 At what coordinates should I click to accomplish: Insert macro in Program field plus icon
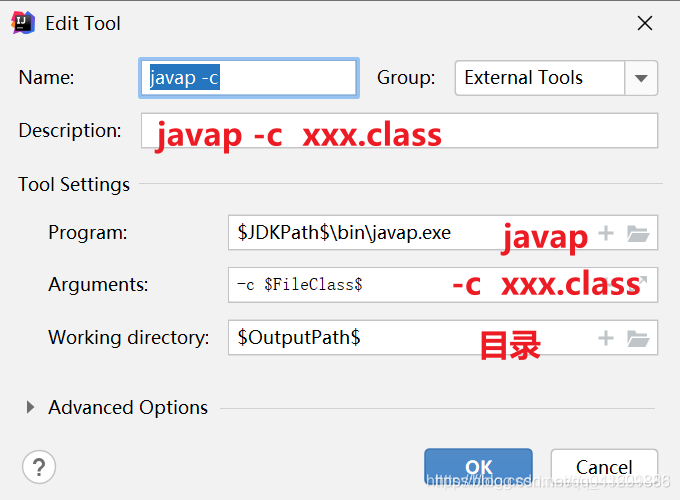(606, 233)
